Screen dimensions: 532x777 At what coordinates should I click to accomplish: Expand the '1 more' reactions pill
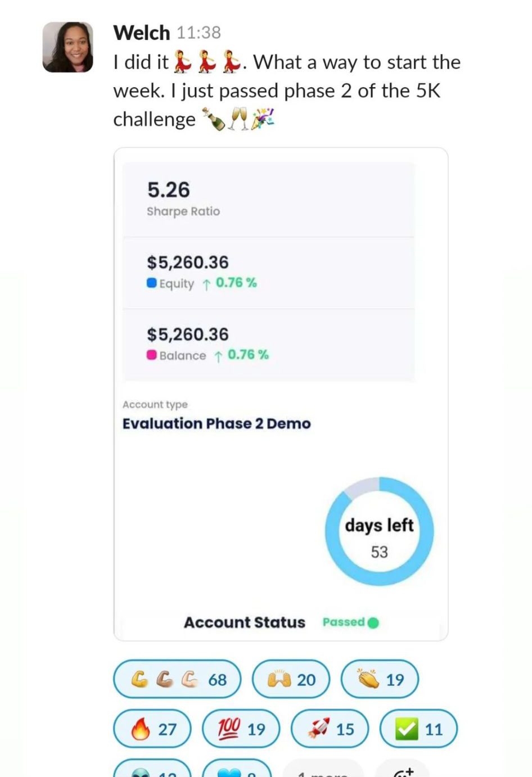(x=323, y=771)
